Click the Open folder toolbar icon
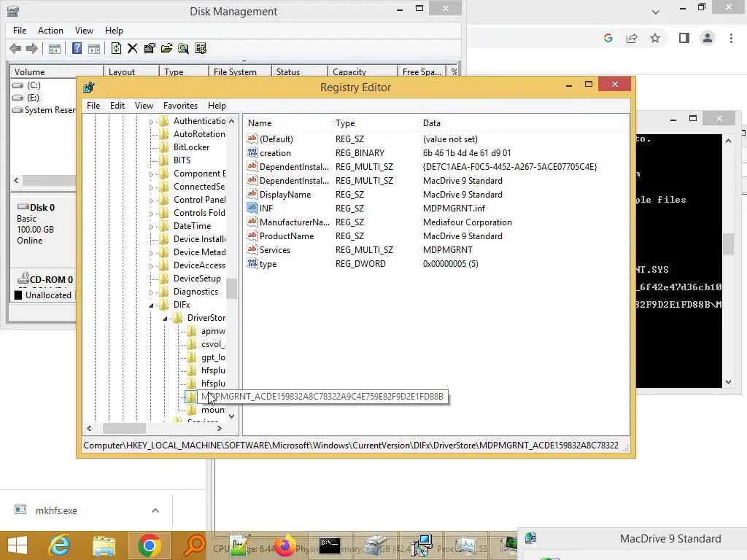 pyautogui.click(x=167, y=48)
